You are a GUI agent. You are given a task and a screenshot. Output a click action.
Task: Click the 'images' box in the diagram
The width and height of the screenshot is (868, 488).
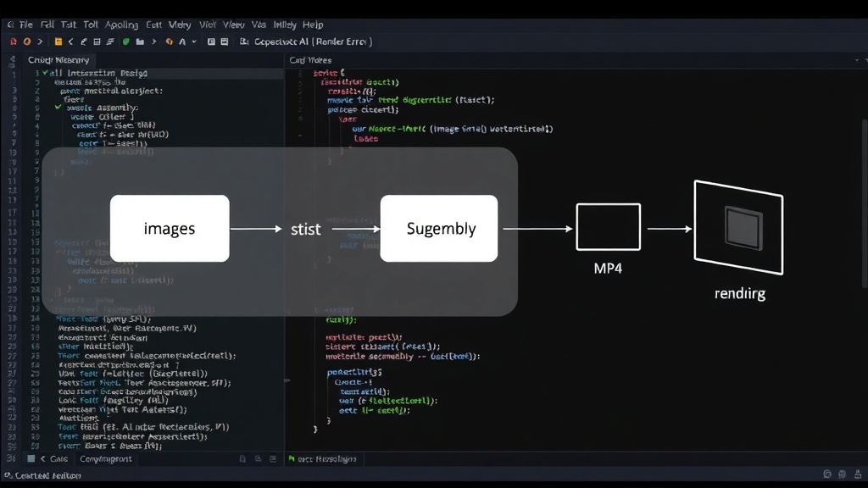[170, 228]
